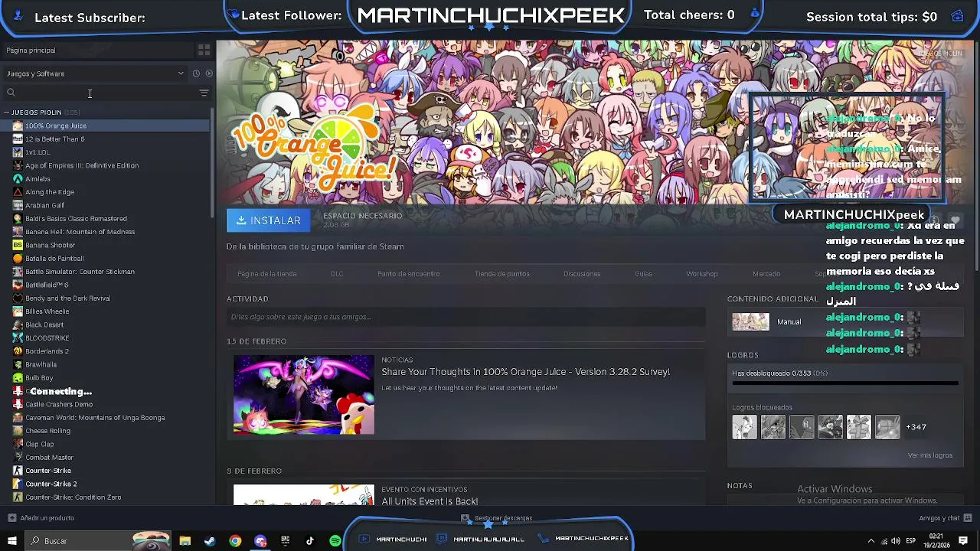The image size is (980, 551).
Task: Open Share Your Thoughts Survey news headline
Action: click(x=525, y=372)
